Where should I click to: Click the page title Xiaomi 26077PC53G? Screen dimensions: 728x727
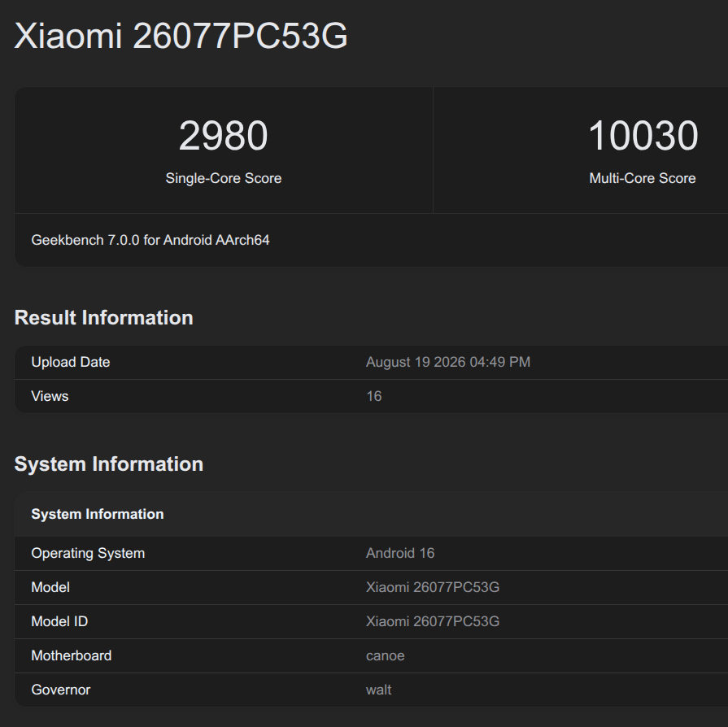coord(181,36)
